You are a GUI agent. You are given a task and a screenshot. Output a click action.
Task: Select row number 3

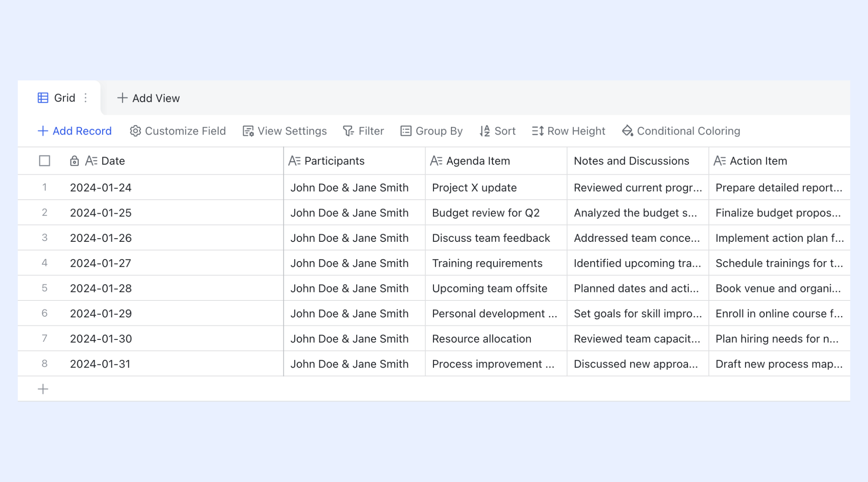coord(45,238)
